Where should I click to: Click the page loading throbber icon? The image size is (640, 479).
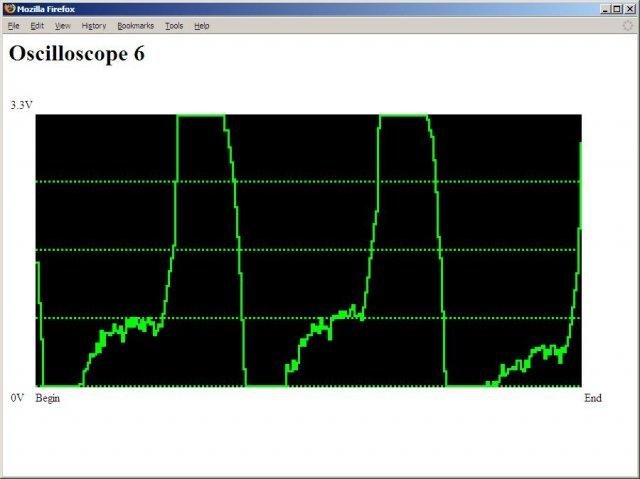click(627, 26)
